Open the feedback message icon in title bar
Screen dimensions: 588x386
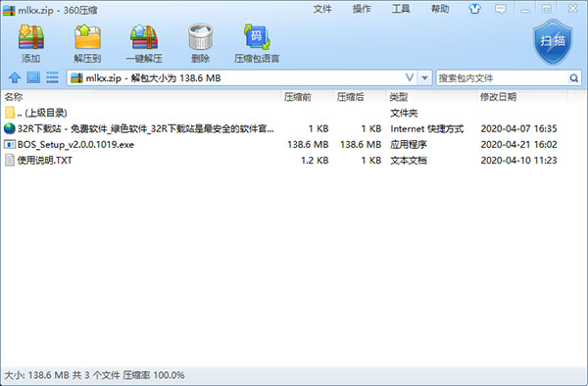pos(500,9)
